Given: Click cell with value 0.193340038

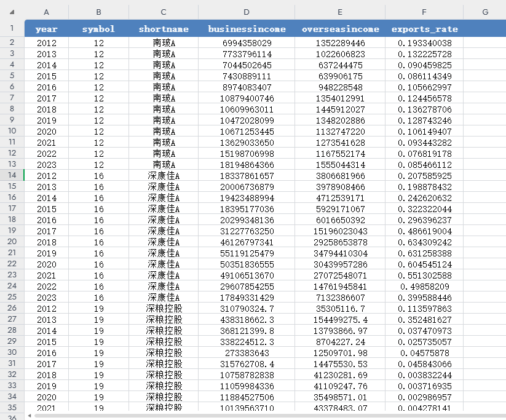Looking at the screenshot, I should tap(424, 43).
